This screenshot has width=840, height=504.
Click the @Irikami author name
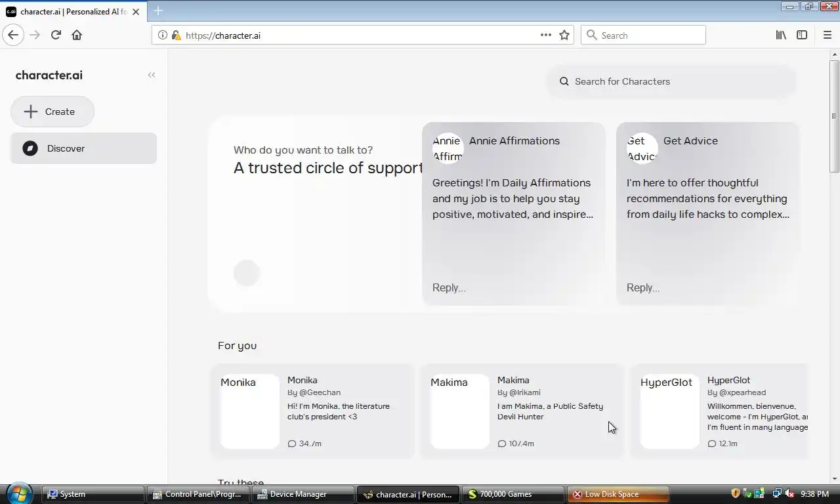click(x=525, y=392)
